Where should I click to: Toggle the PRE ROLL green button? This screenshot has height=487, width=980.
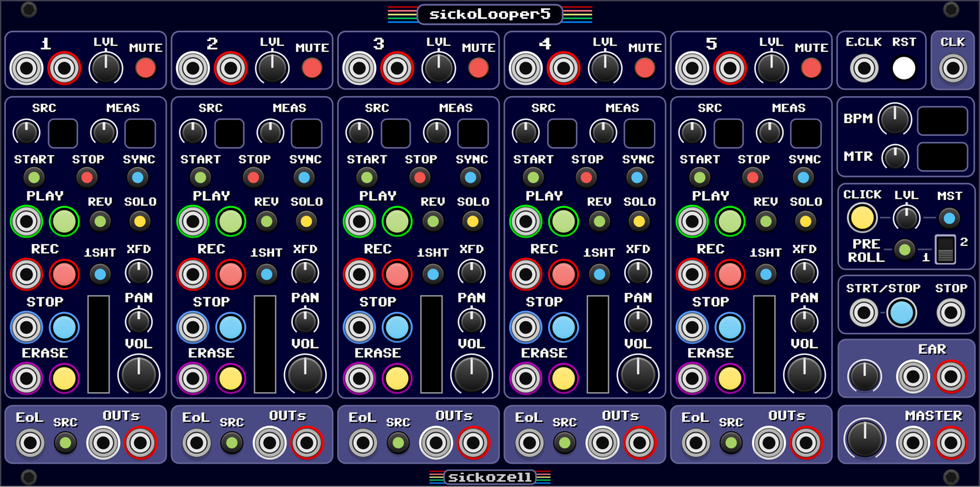(x=904, y=249)
